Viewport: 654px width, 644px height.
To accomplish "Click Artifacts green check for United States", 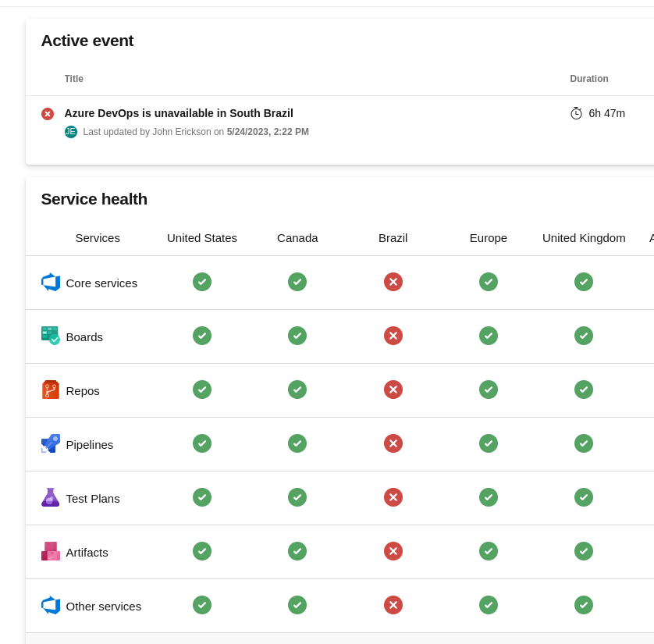I will click(202, 551).
